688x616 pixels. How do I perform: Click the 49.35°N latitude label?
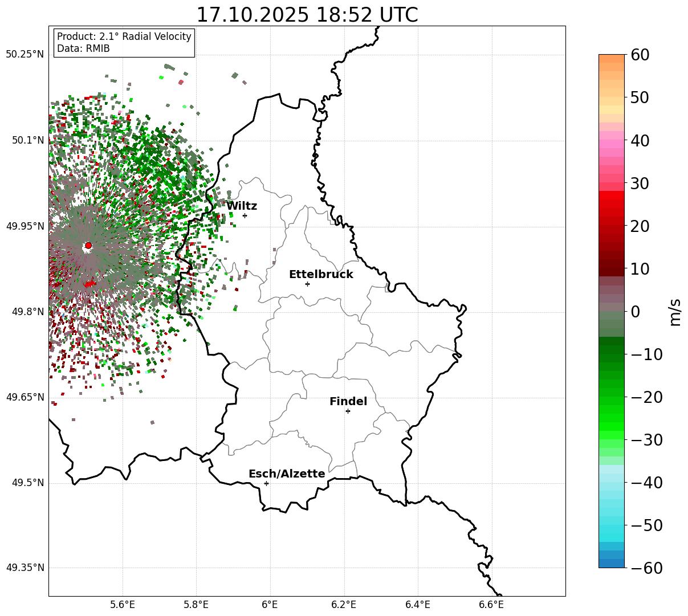pos(25,568)
